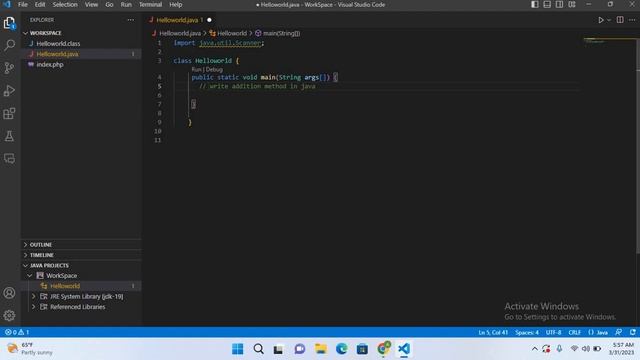Open the View menu
640x360 pixels.
coord(91,4)
